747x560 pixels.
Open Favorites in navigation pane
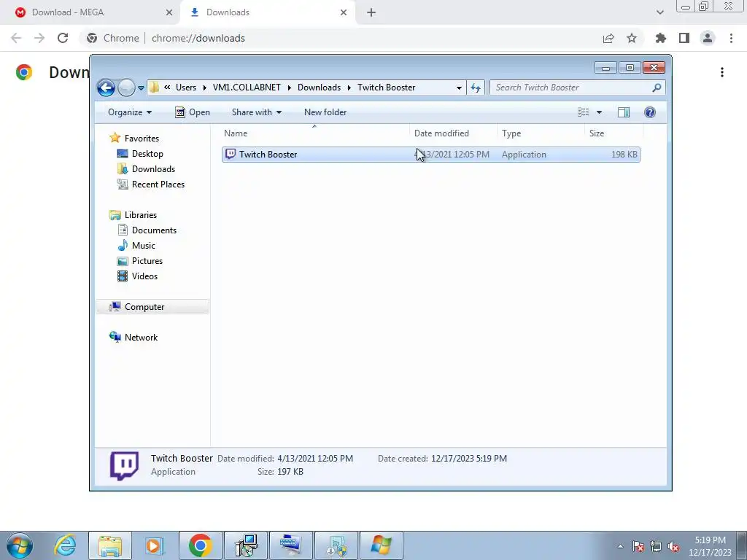[142, 138]
